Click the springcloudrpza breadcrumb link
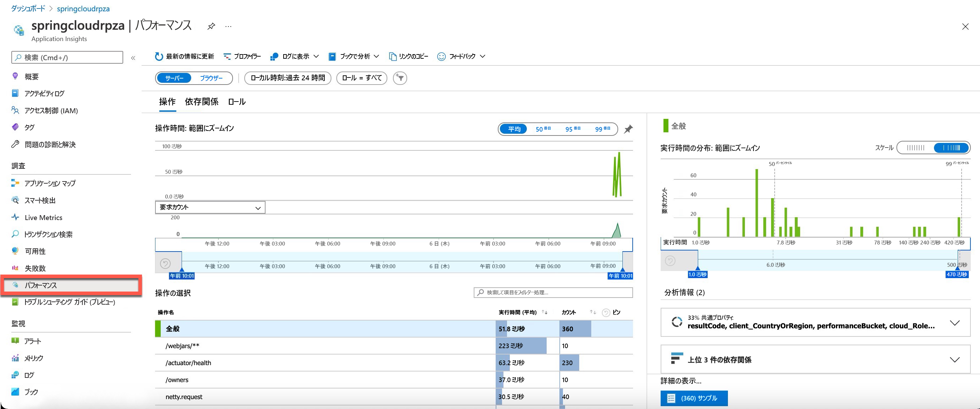This screenshot has width=980, height=409. click(83, 8)
